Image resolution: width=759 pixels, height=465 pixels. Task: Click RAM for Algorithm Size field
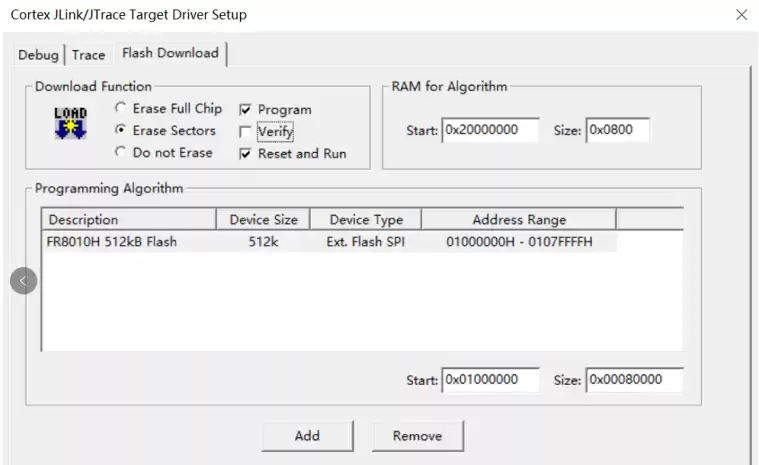click(617, 131)
